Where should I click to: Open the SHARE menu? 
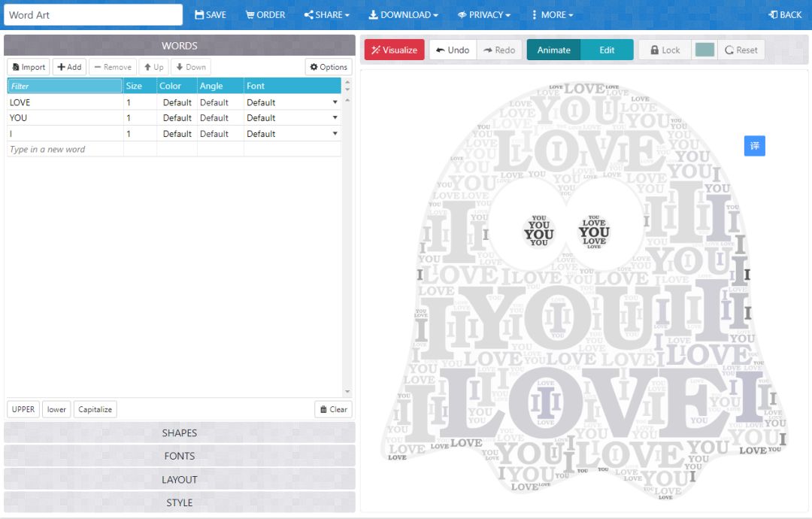click(327, 15)
